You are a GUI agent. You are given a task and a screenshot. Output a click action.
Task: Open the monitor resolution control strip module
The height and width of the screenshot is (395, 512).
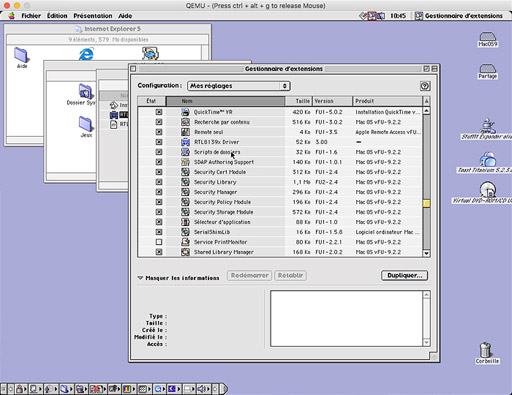click(x=144, y=389)
